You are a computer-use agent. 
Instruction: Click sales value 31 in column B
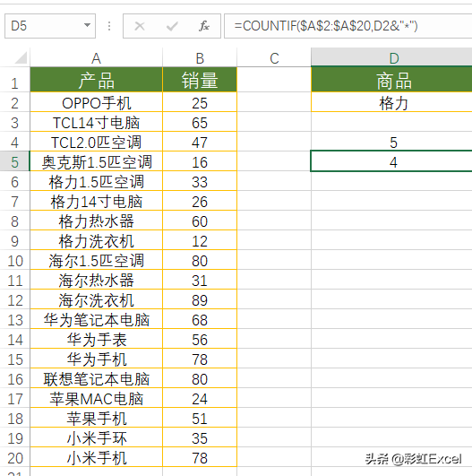tap(200, 281)
